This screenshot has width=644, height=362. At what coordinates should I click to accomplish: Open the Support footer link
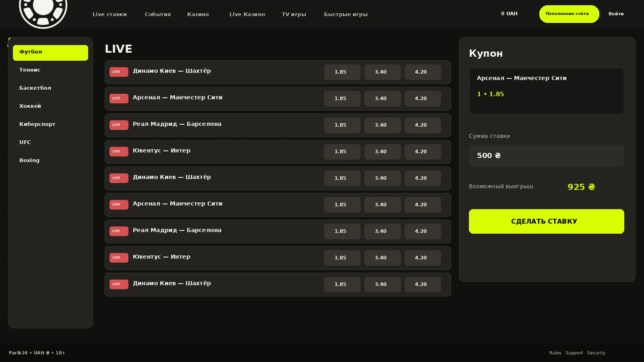[574, 353]
